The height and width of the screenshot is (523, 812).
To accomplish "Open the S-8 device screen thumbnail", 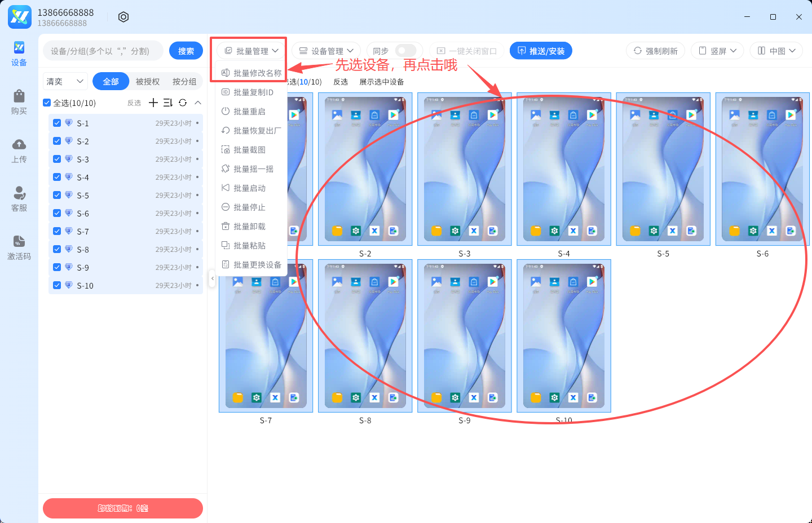I will 365,336.
